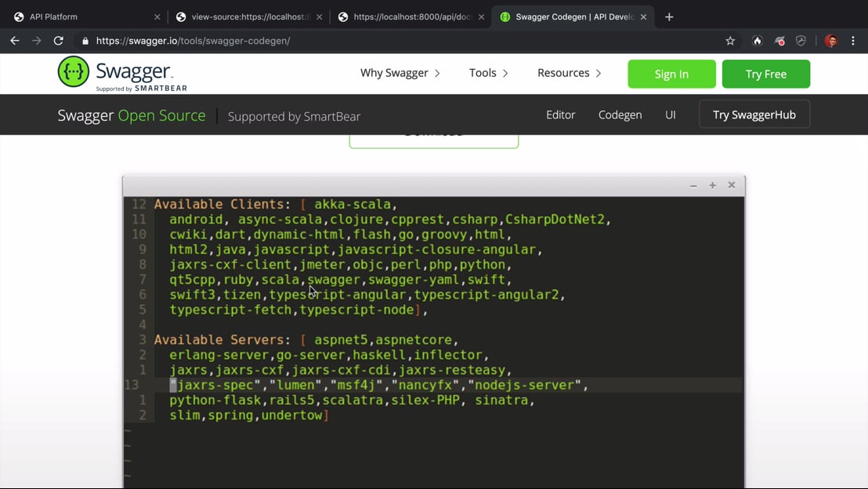Viewport: 868px width, 489px height.
Task: Click "aspnetcore" in the servers list
Action: click(414, 339)
